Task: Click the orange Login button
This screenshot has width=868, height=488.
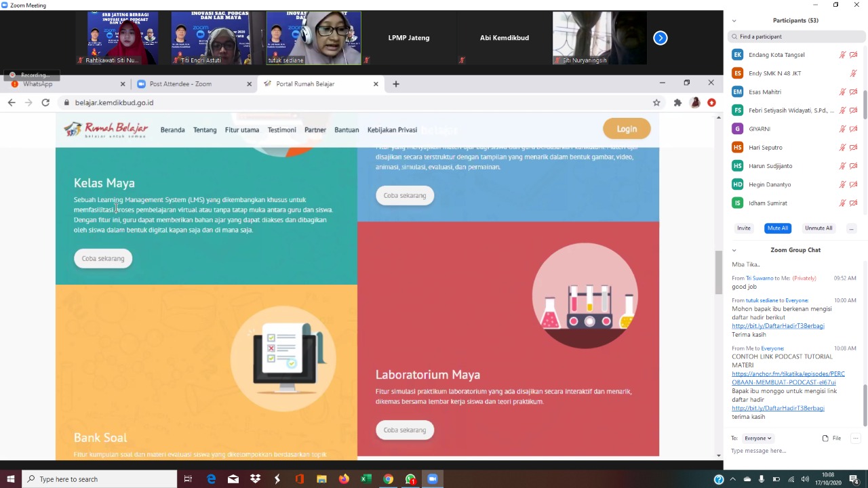Action: (x=627, y=129)
